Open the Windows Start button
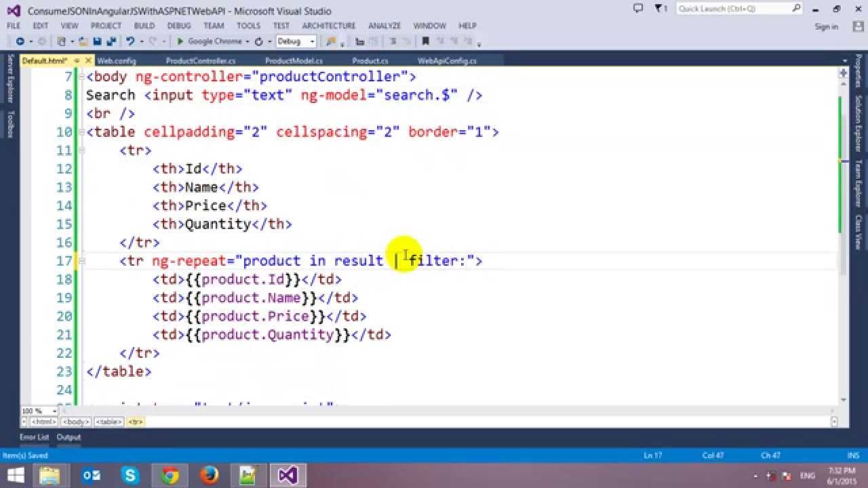Image resolution: width=868 pixels, height=488 pixels. (16, 475)
